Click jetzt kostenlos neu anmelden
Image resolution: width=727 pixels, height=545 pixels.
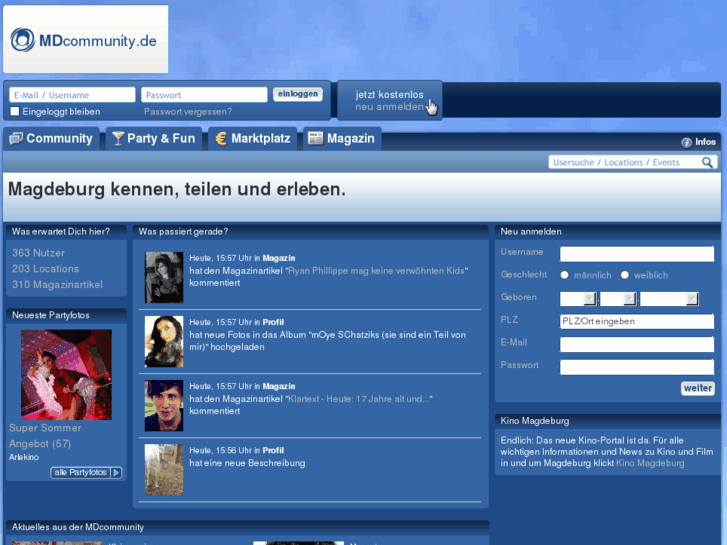tap(389, 101)
